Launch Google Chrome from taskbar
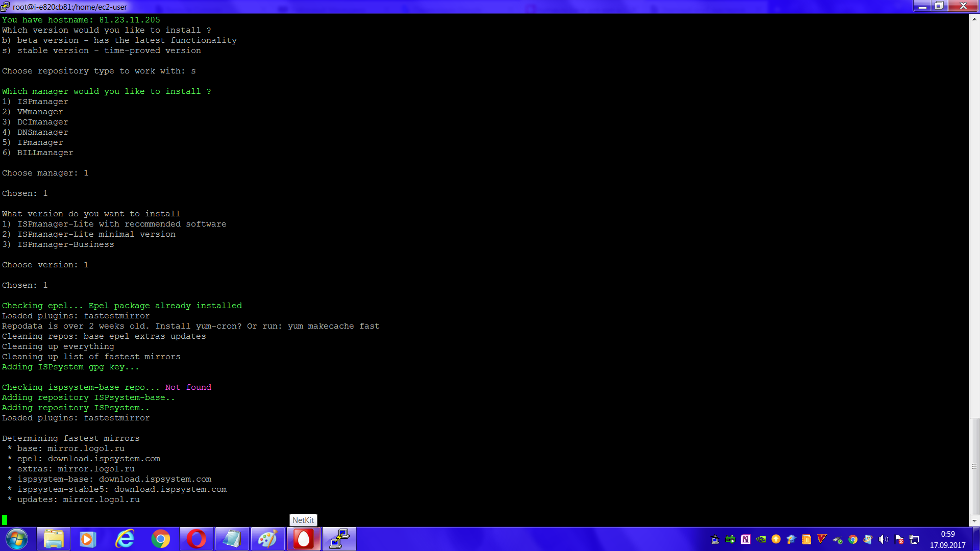Viewport: 980px width, 551px height. [x=160, y=539]
